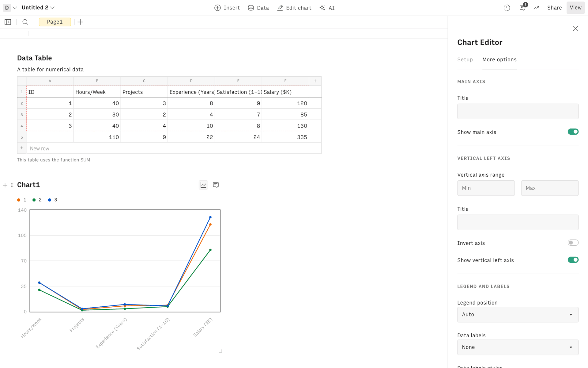Click the Chart1 title
588x368 pixels.
pos(28,185)
